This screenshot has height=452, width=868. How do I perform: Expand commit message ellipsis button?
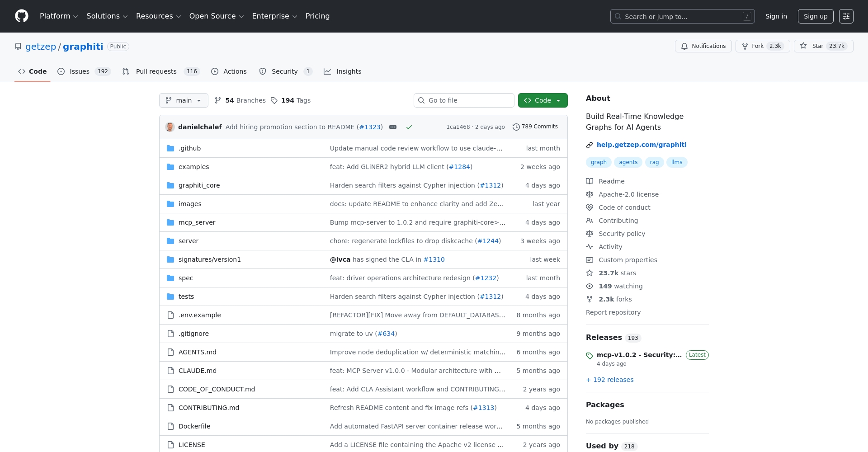tap(393, 127)
